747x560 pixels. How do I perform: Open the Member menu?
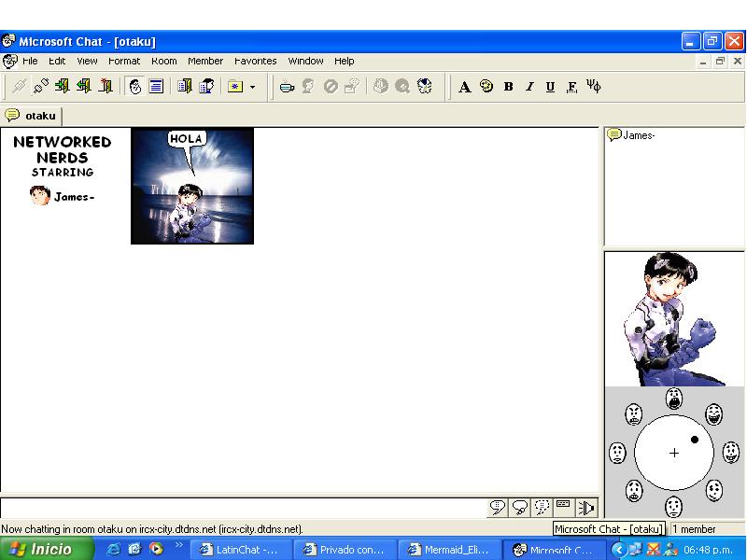point(205,61)
